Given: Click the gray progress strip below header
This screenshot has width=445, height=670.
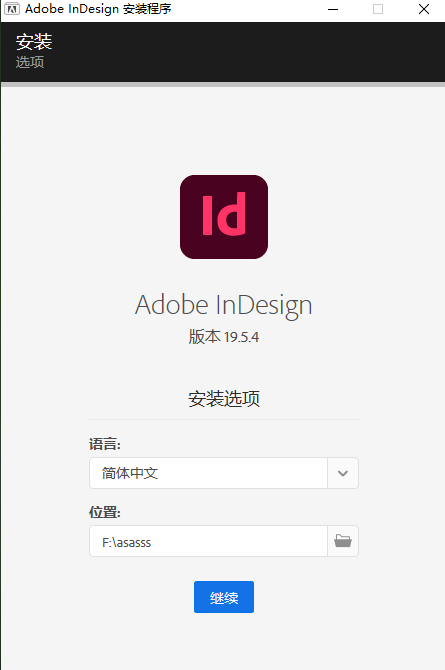Looking at the screenshot, I should pos(223,85).
